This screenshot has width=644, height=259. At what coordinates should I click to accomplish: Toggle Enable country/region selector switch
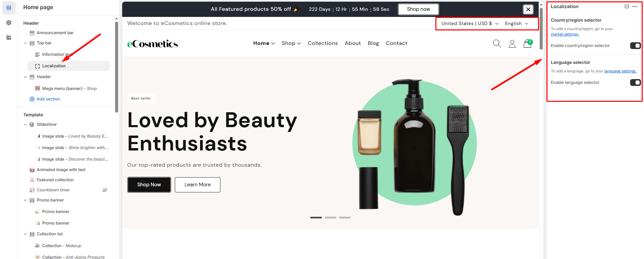point(635,46)
